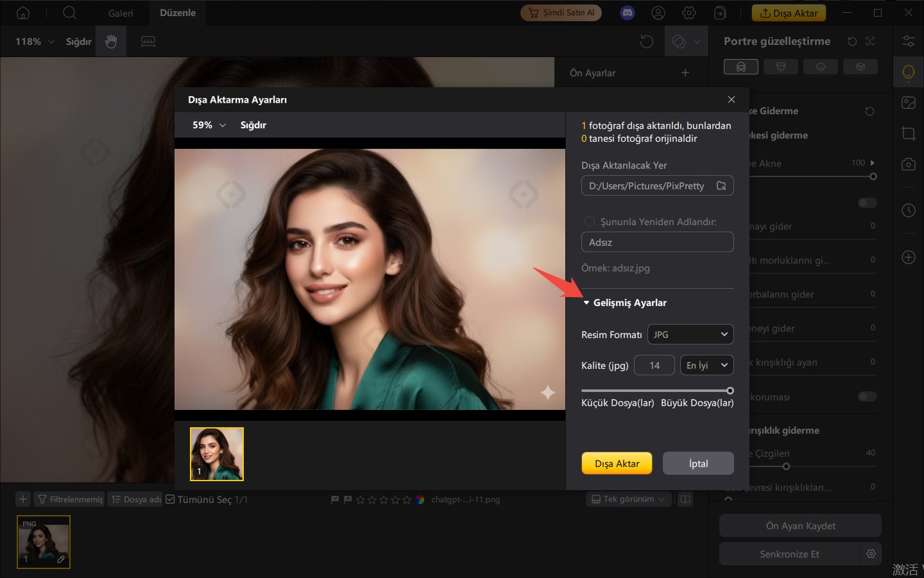
Task: Switch to the Düzenle tab
Action: (178, 13)
